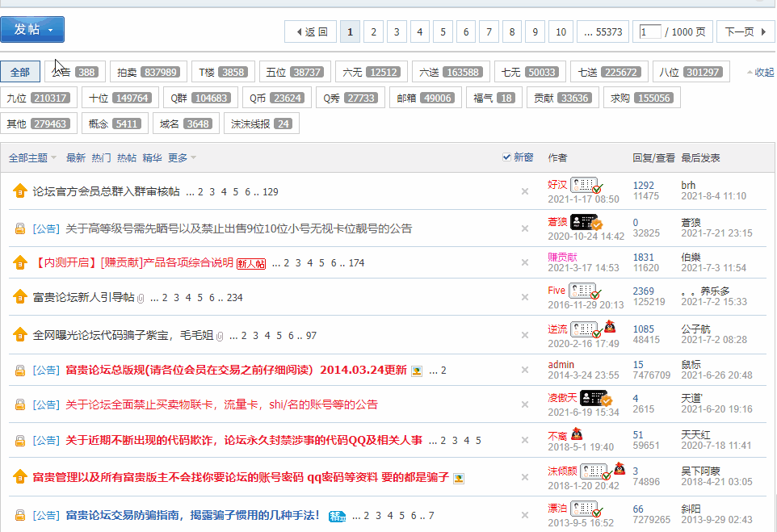Click the page number input field
Image resolution: width=777 pixels, height=532 pixels.
[x=649, y=32]
